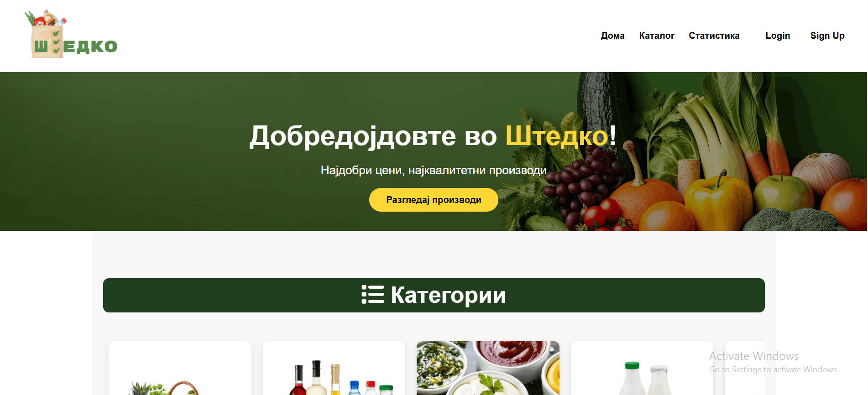This screenshot has height=395, width=868.
Task: Click the Login link
Action: coord(778,36)
